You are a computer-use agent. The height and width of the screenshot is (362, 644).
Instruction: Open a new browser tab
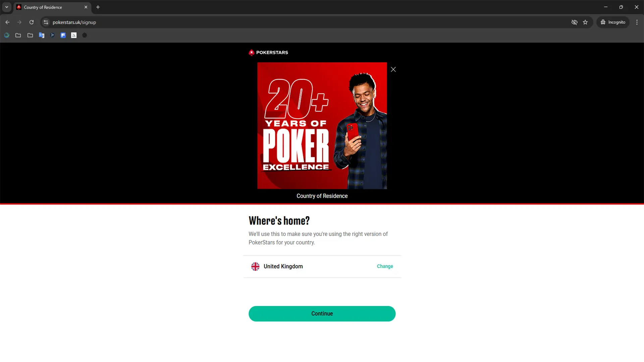(98, 7)
